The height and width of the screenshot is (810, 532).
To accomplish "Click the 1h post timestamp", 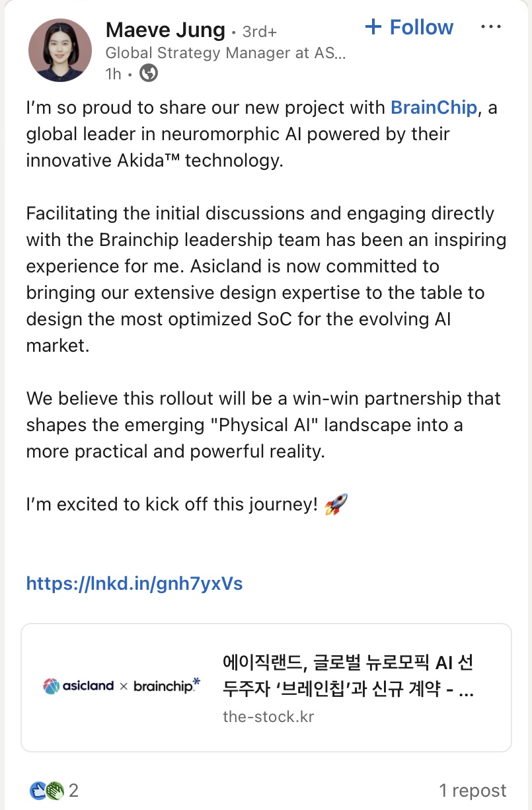I will [113, 74].
